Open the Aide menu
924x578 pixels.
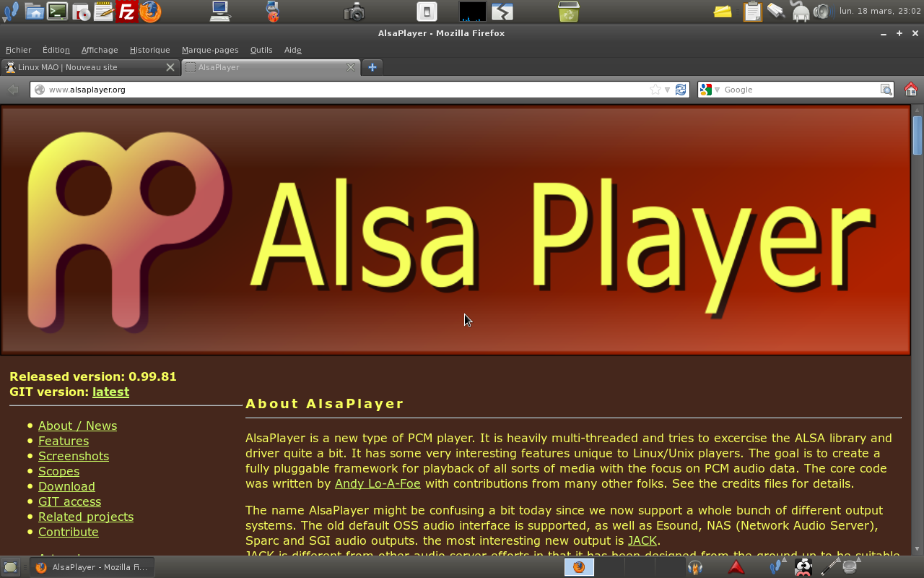[292, 50]
